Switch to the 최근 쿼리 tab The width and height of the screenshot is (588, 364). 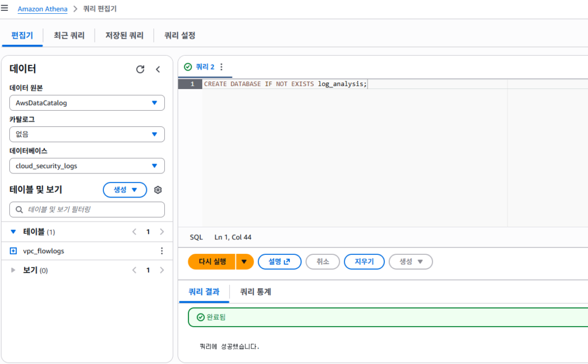(69, 36)
